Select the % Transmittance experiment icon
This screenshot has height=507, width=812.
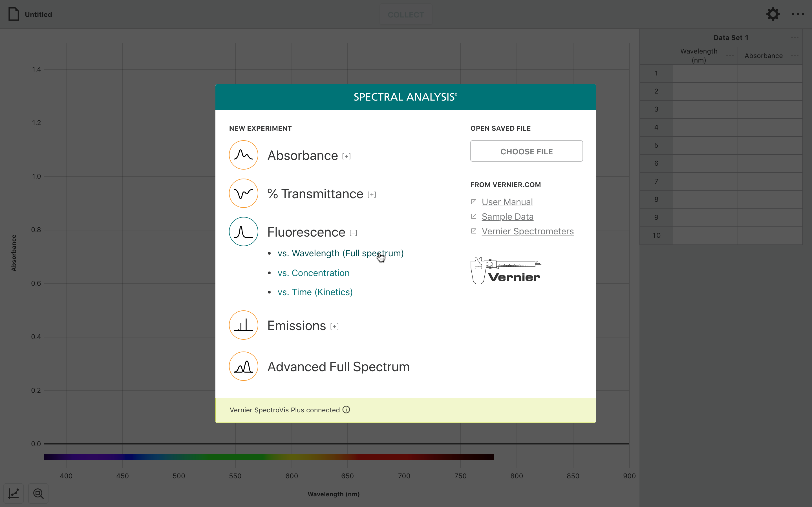coord(244,193)
